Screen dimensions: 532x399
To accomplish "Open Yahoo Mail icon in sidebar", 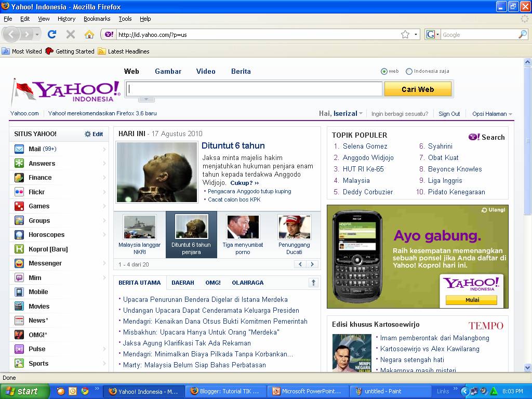I will click(x=19, y=149).
